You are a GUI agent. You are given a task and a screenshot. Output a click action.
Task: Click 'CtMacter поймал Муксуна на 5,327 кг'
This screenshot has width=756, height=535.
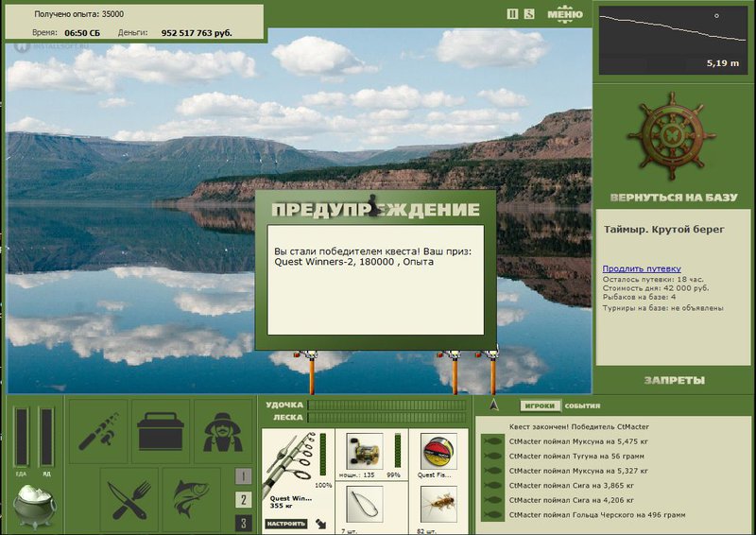click(578, 471)
